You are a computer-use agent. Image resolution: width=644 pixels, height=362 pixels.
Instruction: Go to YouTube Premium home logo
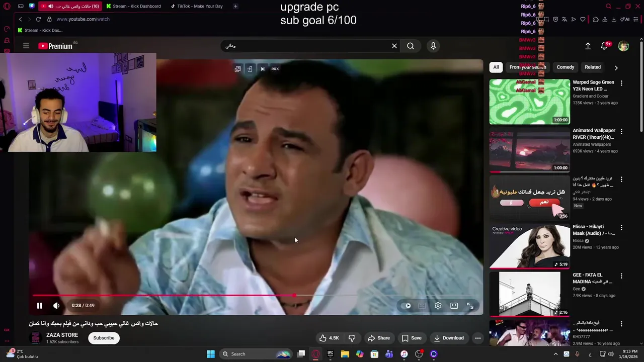coord(55,46)
